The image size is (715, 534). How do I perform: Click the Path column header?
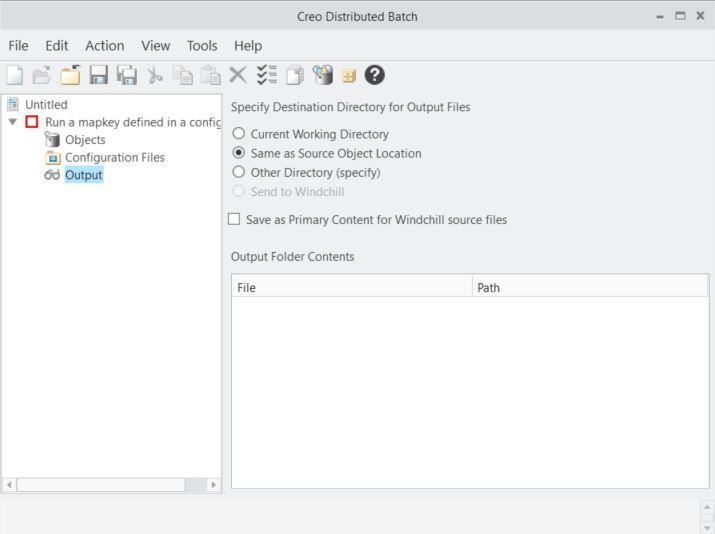tap(590, 287)
